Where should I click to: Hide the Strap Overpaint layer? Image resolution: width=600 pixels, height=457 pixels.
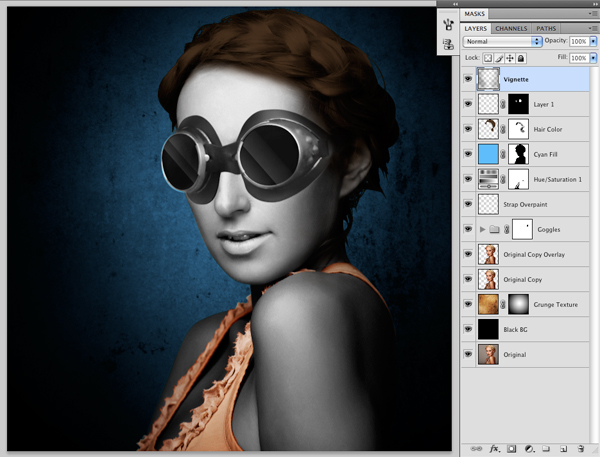point(468,204)
